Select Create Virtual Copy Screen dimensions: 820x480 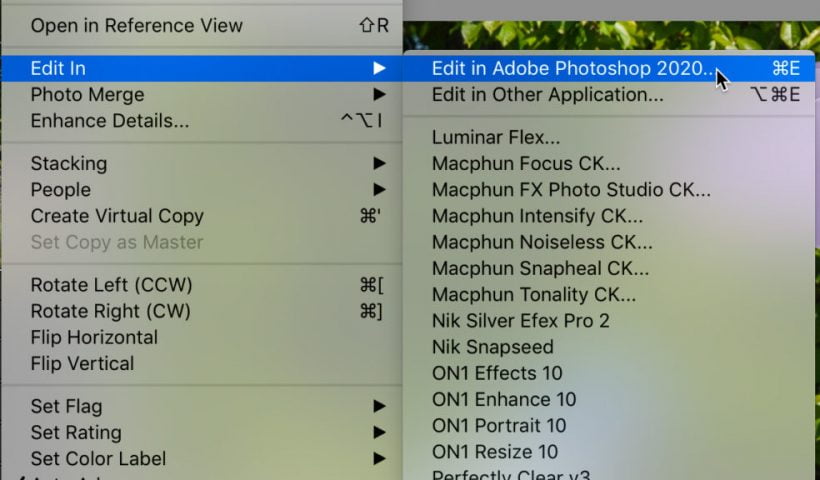pos(201,216)
